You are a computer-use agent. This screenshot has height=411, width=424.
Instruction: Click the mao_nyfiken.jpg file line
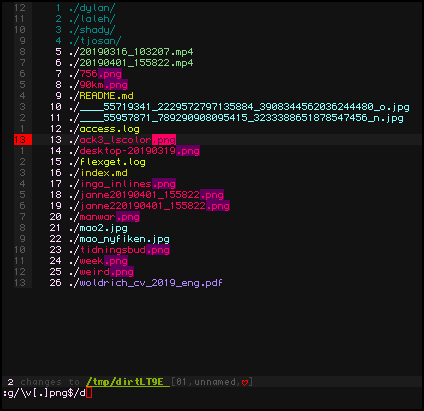pos(119,239)
